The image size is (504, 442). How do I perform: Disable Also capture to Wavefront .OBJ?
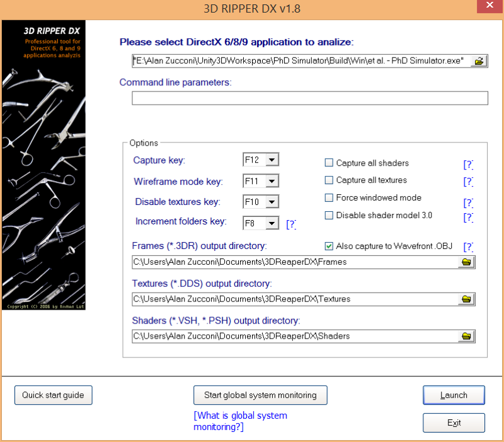[328, 246]
